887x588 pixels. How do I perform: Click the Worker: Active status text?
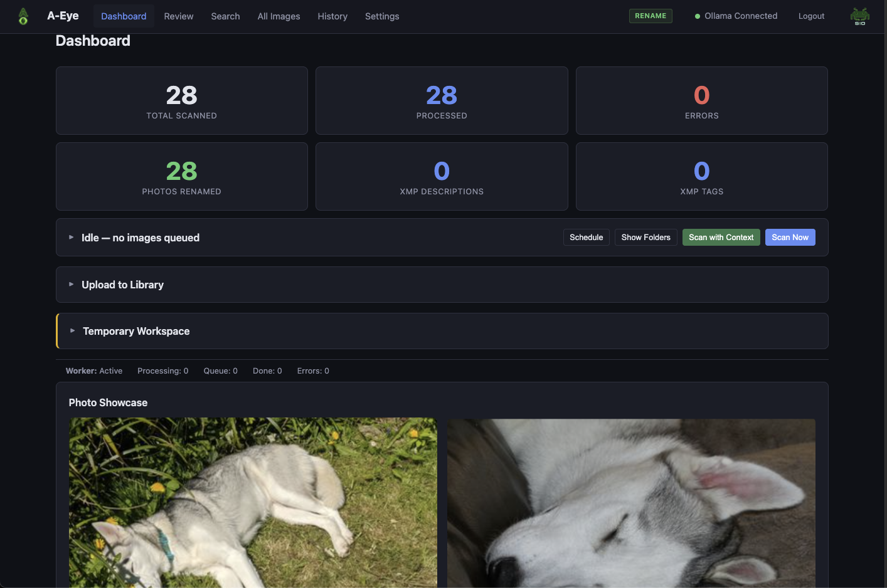pos(94,371)
